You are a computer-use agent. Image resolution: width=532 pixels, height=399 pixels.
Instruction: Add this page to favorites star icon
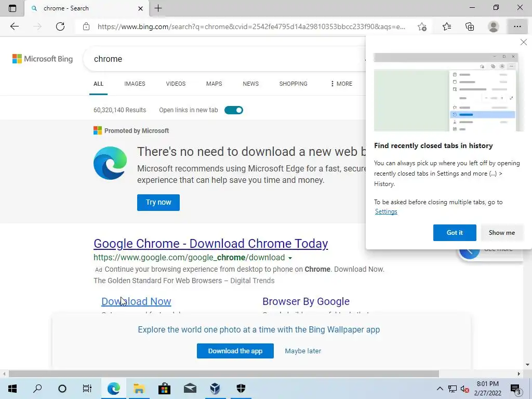tap(422, 26)
